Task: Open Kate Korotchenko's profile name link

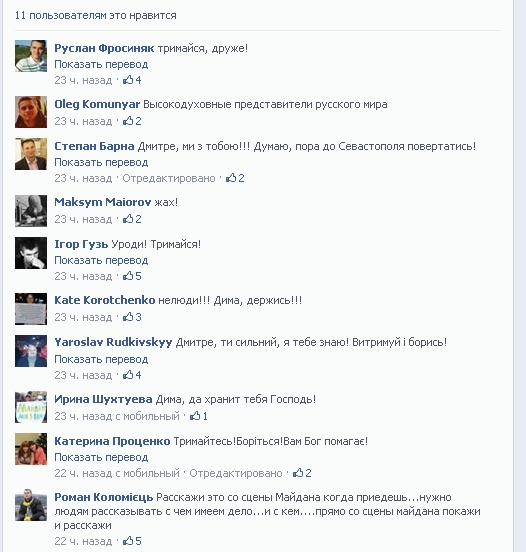Action: [105, 300]
